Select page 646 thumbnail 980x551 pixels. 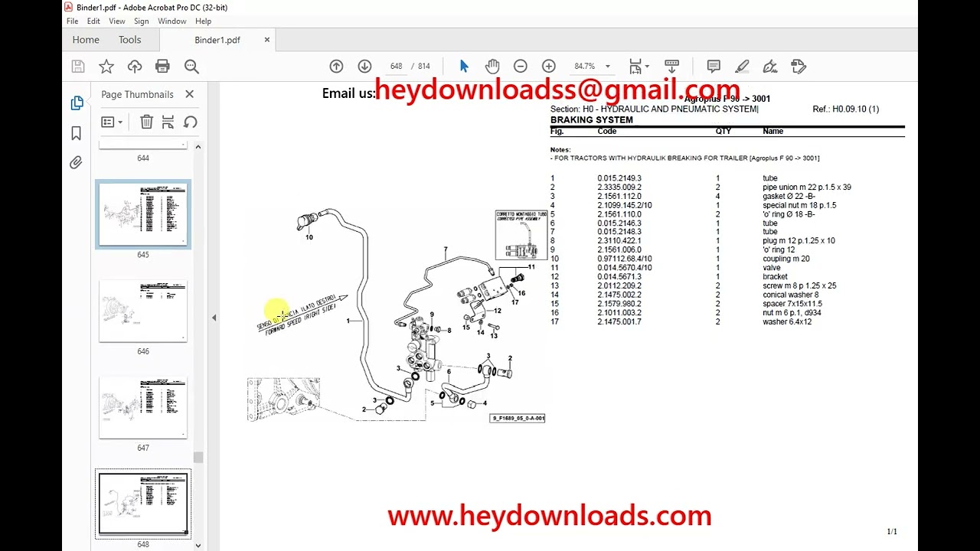[x=143, y=311]
